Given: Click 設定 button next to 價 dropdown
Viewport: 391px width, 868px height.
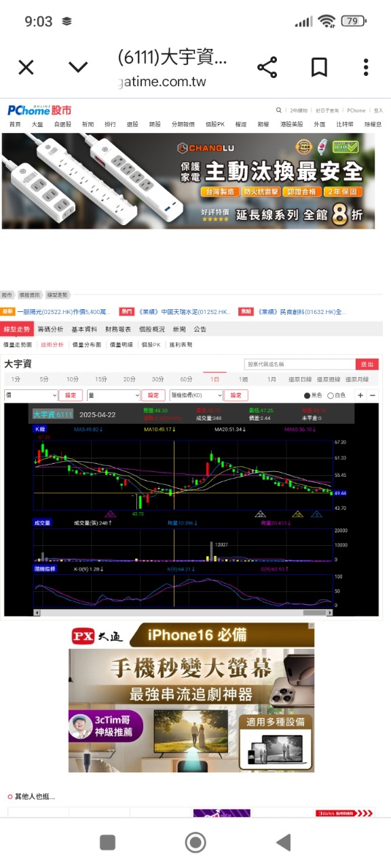Looking at the screenshot, I should (71, 395).
